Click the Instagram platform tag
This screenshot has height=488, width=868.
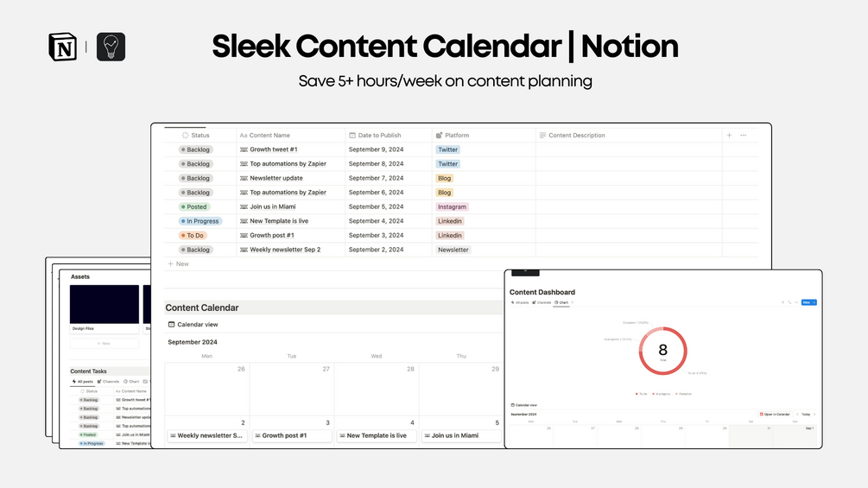(x=452, y=206)
